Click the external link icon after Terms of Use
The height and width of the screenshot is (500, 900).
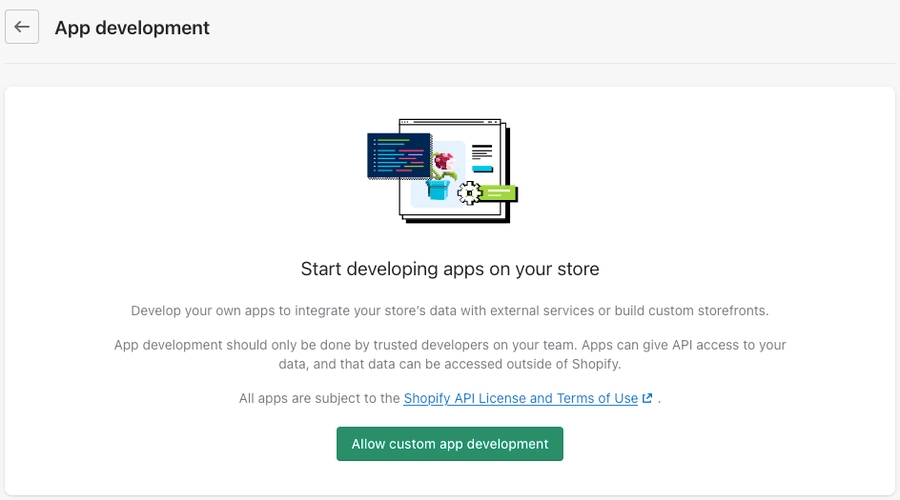tap(648, 398)
